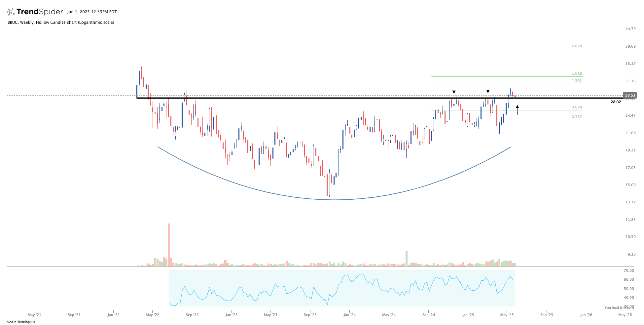Click the first black down arrow marker
This screenshot has width=644, height=325.
click(454, 89)
